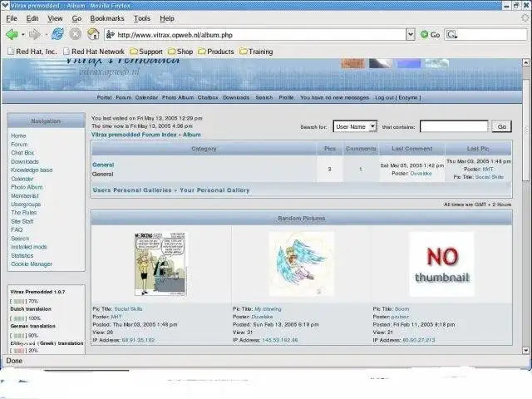Open the Go menu
This screenshot has height=399, width=532.
(76, 18)
